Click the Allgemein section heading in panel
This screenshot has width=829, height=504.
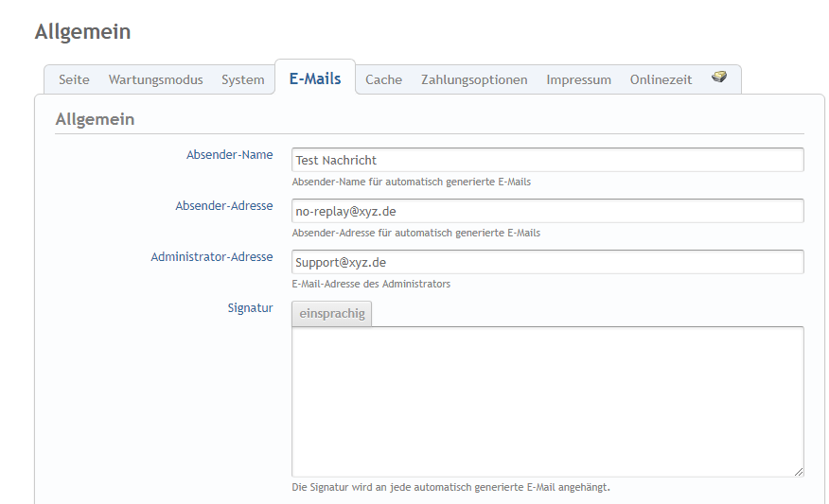95,119
